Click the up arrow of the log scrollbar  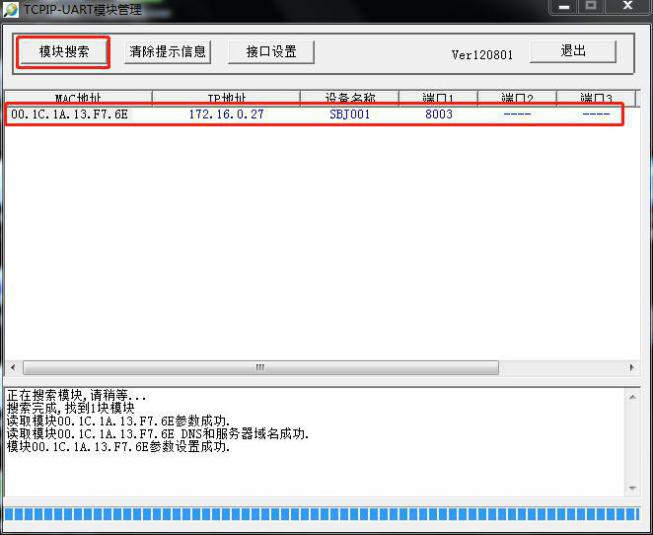(632, 397)
